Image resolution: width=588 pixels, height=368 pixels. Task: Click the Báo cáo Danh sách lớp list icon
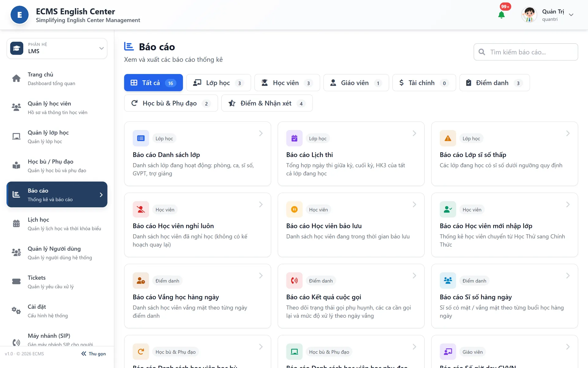click(141, 138)
